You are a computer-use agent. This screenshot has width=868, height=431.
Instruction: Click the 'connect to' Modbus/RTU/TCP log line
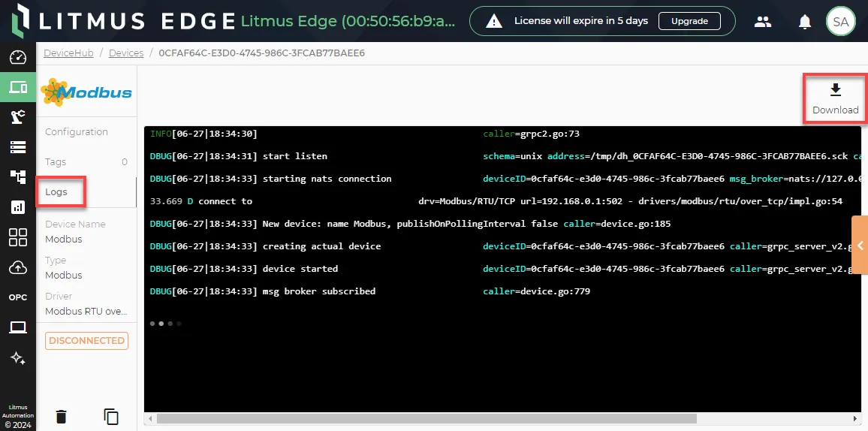coord(496,201)
